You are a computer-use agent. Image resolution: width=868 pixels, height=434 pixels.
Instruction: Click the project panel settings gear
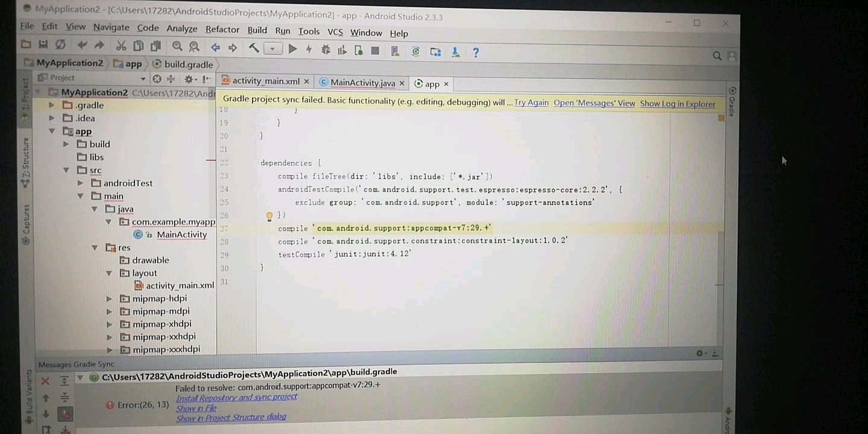(x=190, y=79)
